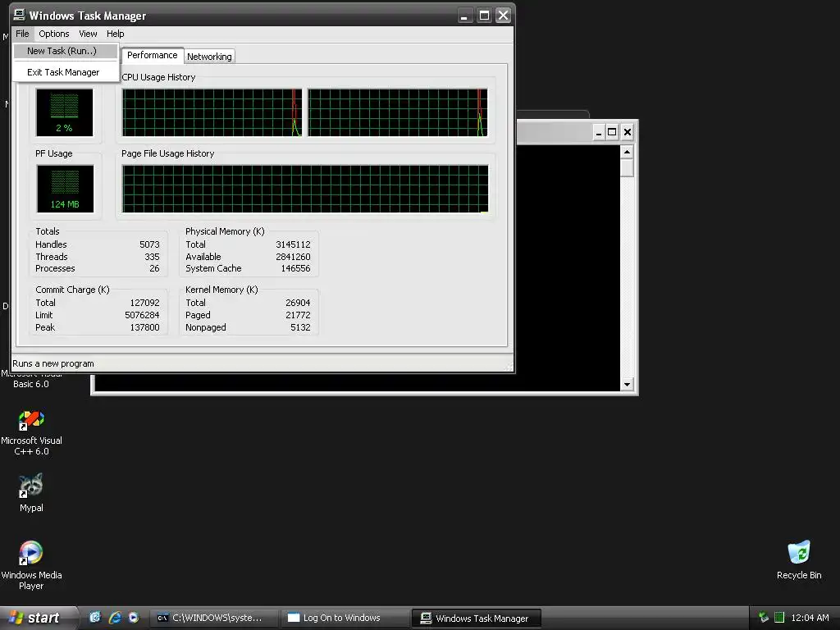The height and width of the screenshot is (630, 840).
Task: Click Physical Memory Total 3145112
Action: pyautogui.click(x=293, y=244)
